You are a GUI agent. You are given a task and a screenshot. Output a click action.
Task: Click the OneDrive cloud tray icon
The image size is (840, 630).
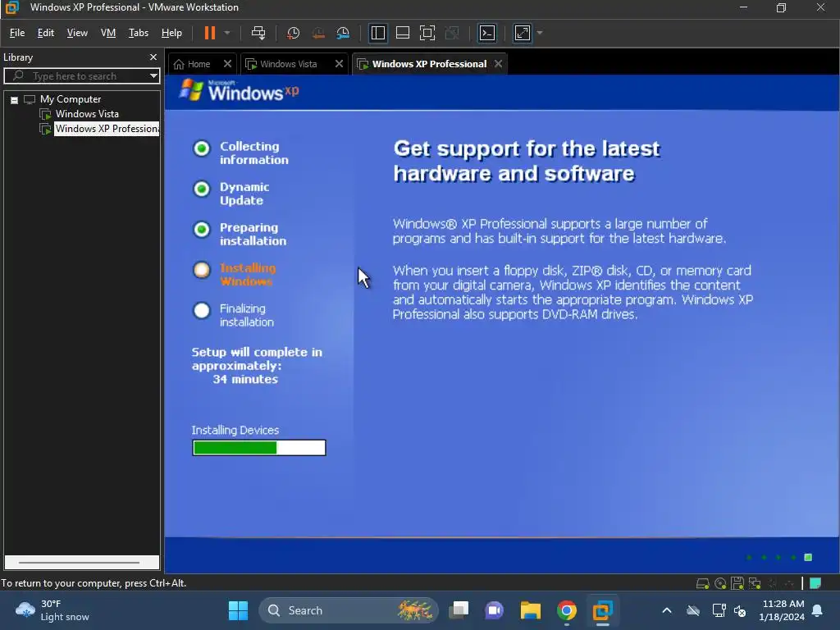click(693, 610)
